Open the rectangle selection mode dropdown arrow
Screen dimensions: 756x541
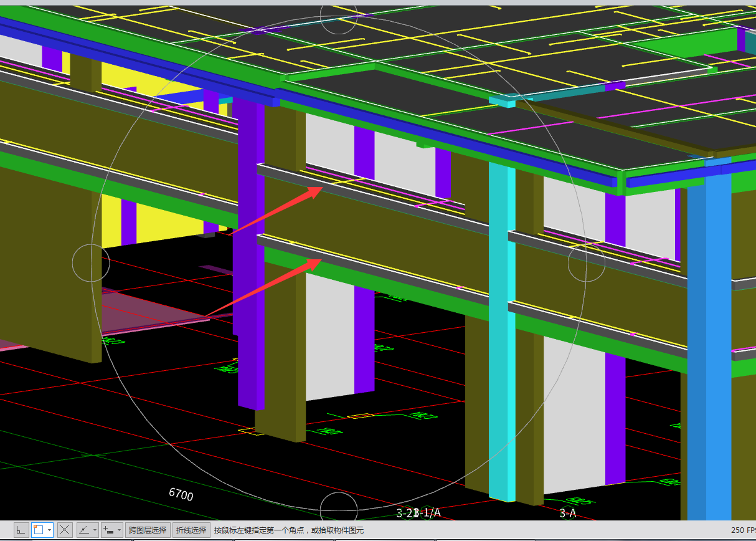49,530
